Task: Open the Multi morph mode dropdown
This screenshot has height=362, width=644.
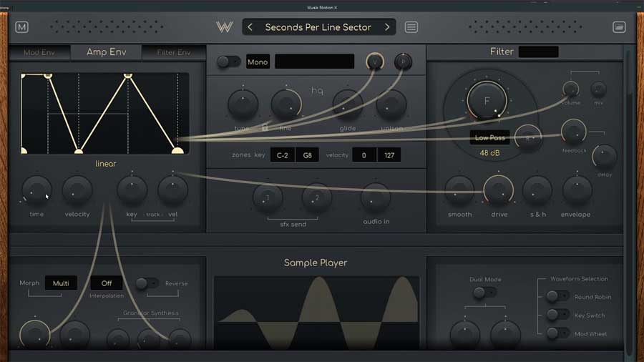Action: coord(61,283)
